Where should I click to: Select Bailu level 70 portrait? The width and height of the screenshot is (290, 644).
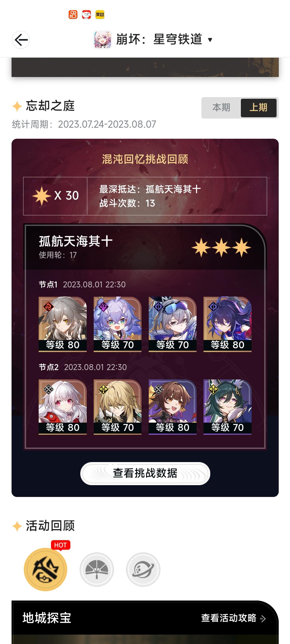(x=118, y=324)
